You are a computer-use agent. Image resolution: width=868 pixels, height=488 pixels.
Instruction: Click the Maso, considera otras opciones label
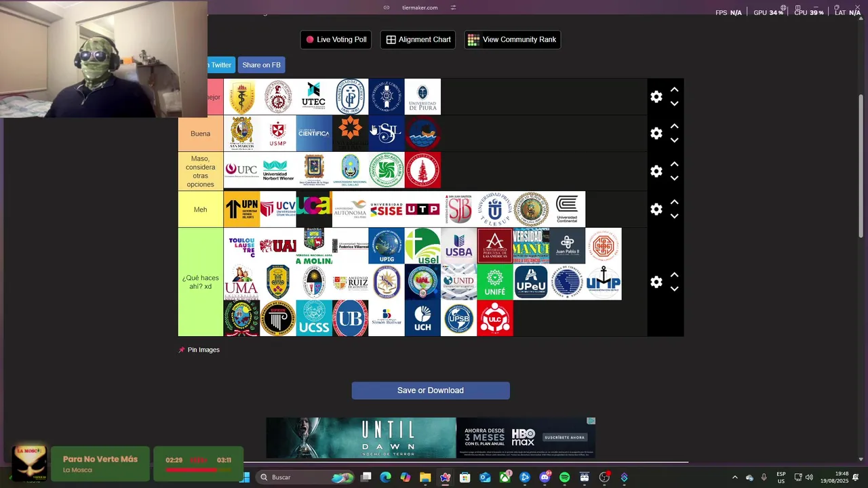click(200, 171)
